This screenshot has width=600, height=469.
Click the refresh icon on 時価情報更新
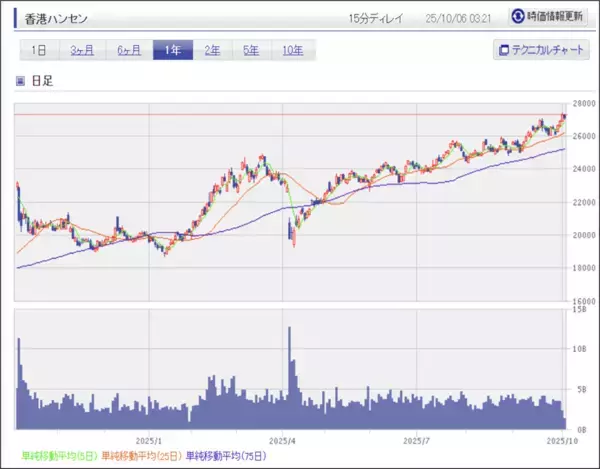point(517,17)
